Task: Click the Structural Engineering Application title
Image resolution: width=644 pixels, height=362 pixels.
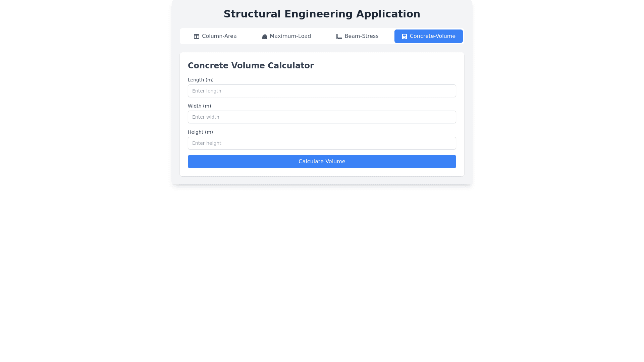Action: [x=322, y=14]
